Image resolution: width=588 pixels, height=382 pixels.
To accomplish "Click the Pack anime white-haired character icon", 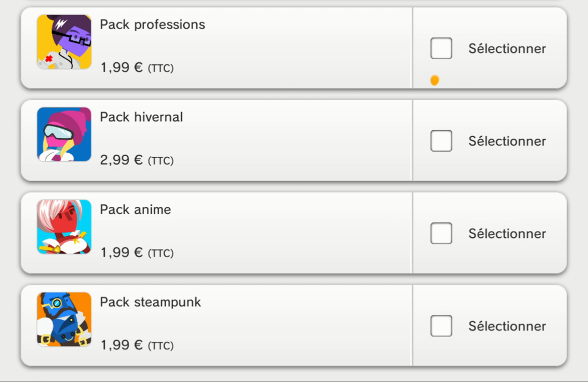I will (64, 227).
